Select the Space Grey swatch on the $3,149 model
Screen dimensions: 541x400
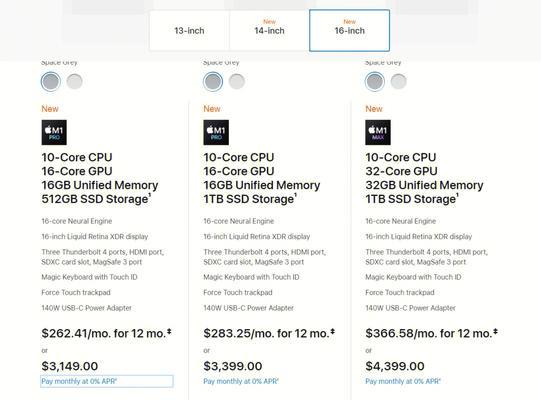[51, 82]
